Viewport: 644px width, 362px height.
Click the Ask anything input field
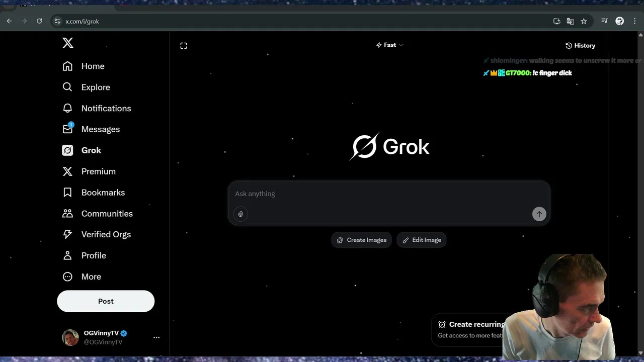click(x=389, y=194)
